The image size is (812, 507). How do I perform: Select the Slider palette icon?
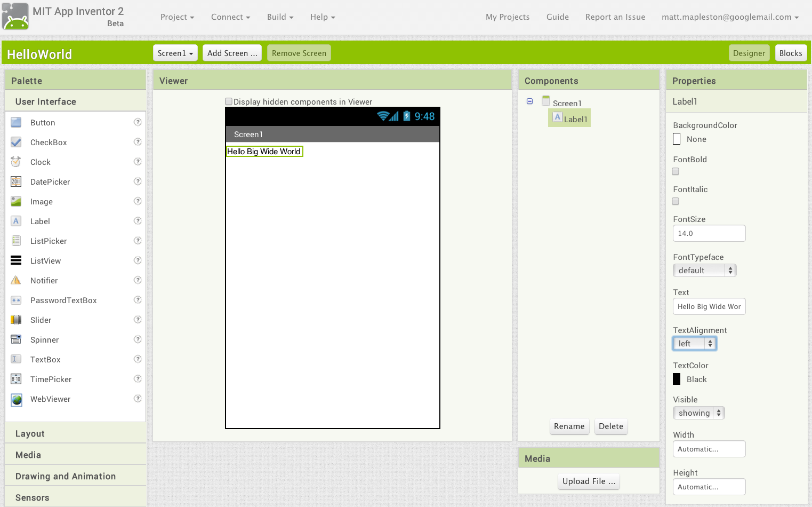pos(16,320)
